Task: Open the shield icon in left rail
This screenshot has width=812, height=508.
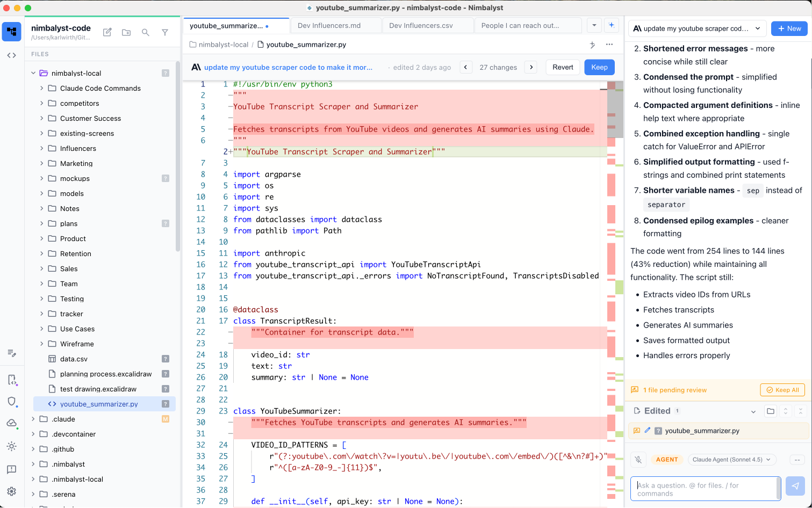Action: tap(12, 402)
